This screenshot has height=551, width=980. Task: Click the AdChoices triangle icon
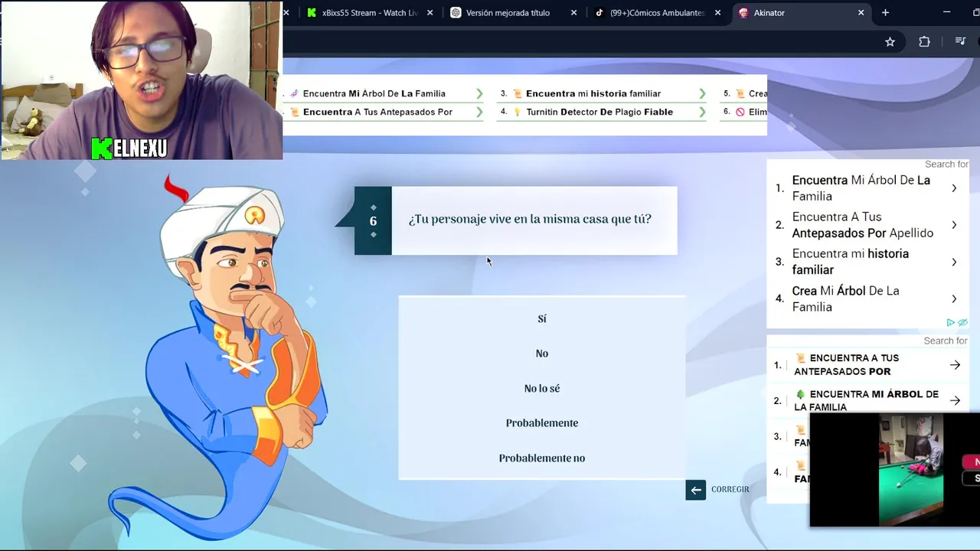pyautogui.click(x=951, y=323)
